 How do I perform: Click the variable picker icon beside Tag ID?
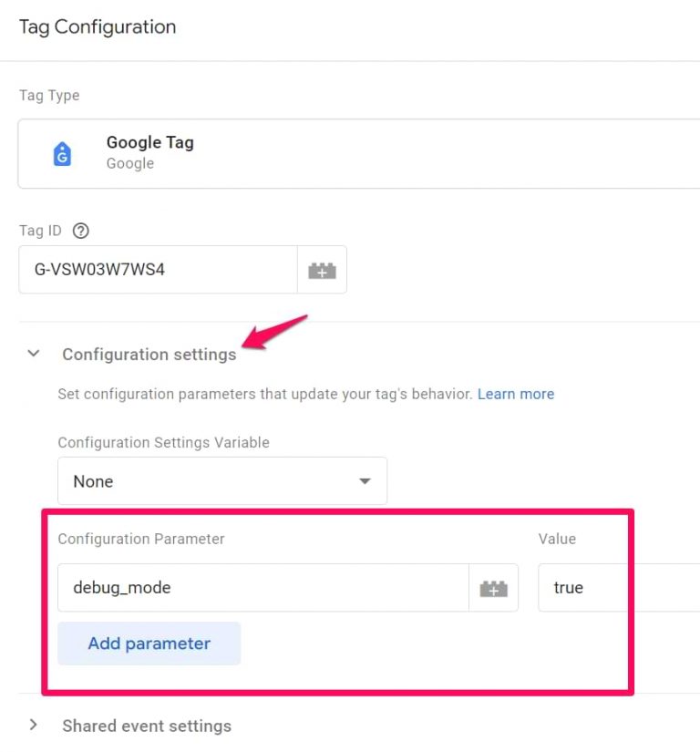tap(323, 270)
